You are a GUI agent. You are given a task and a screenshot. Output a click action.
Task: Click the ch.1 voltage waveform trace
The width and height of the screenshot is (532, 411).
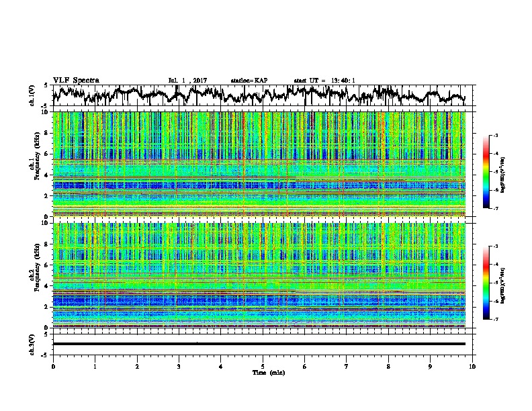[259, 95]
